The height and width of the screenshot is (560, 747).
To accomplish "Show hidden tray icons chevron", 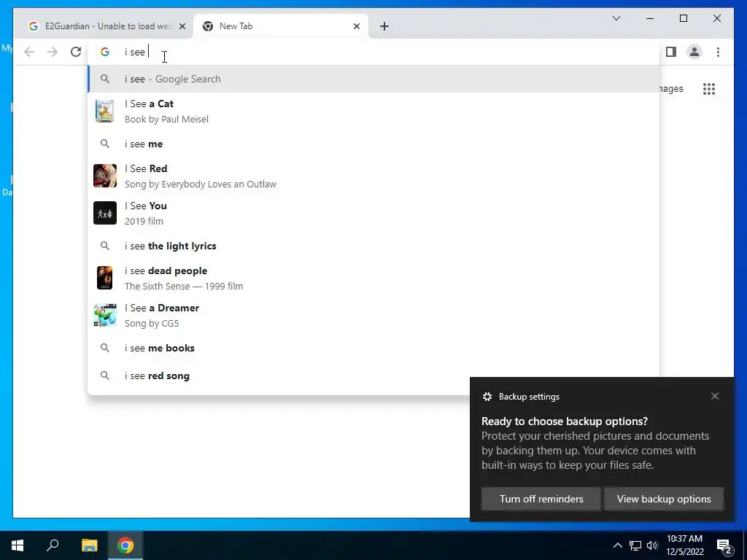I will (x=617, y=545).
